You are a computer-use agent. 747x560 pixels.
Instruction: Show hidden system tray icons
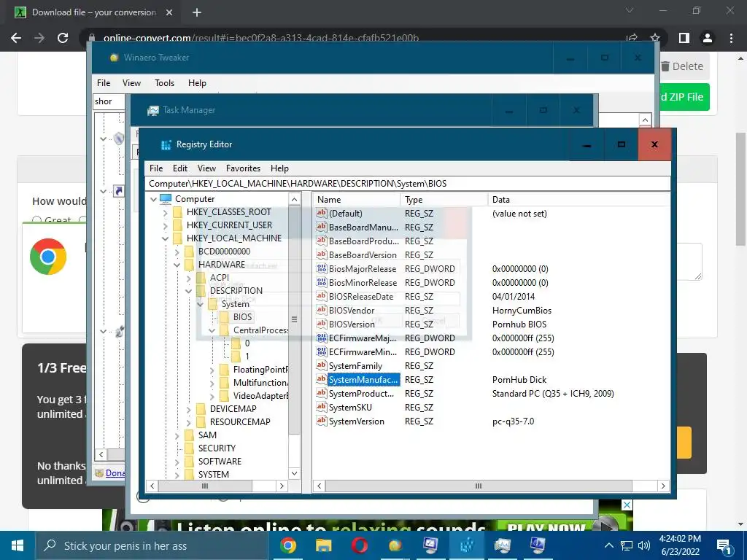pos(608,545)
